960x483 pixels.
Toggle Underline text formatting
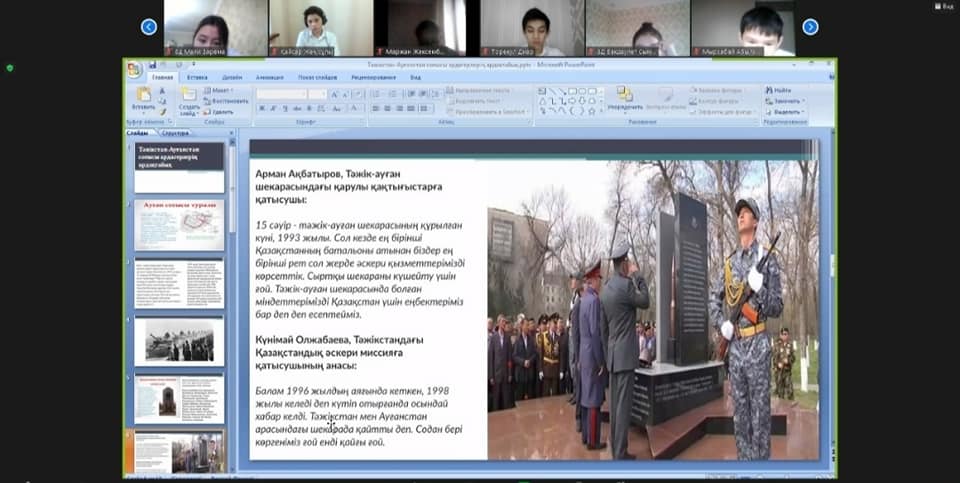[286, 108]
